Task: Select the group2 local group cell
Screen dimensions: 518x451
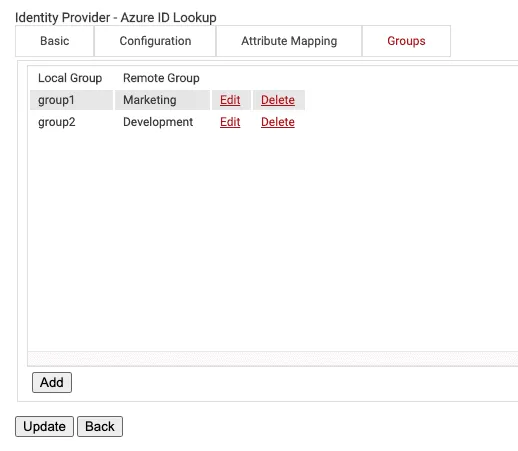Action: (x=71, y=122)
